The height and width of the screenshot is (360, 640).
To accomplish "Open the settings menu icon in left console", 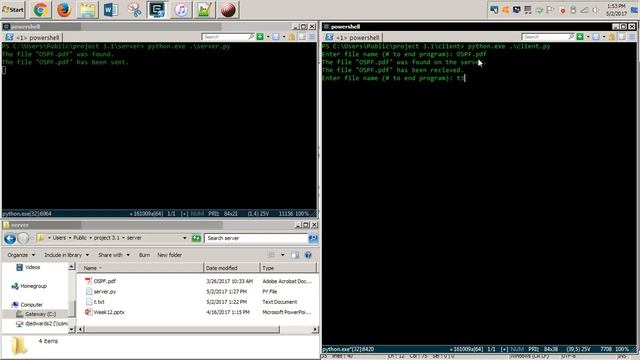I will tap(312, 37).
